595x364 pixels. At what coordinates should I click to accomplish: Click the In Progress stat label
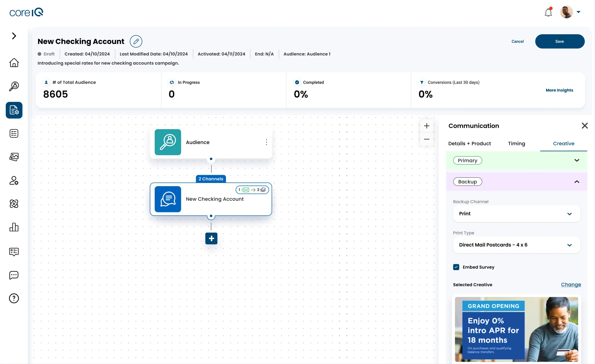pos(189,83)
